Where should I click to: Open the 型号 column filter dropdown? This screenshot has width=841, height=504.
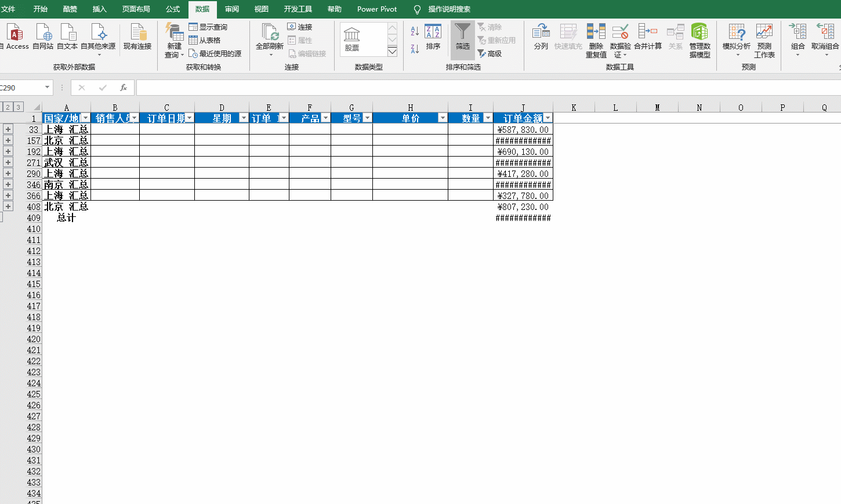(367, 118)
